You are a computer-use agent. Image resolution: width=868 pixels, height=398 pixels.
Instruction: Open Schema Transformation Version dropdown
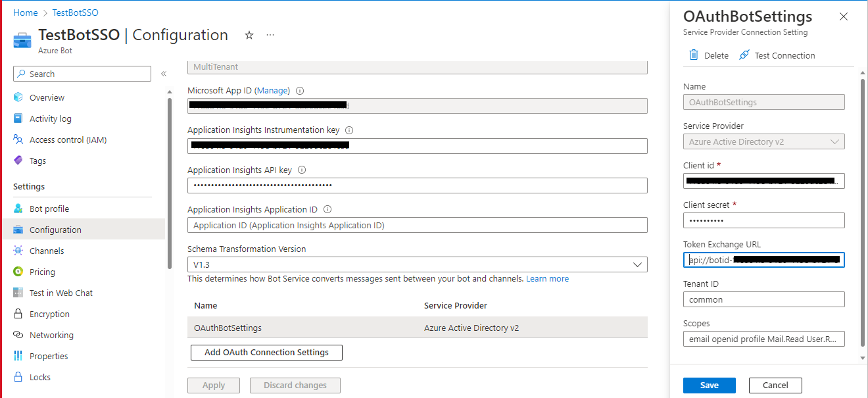click(418, 264)
